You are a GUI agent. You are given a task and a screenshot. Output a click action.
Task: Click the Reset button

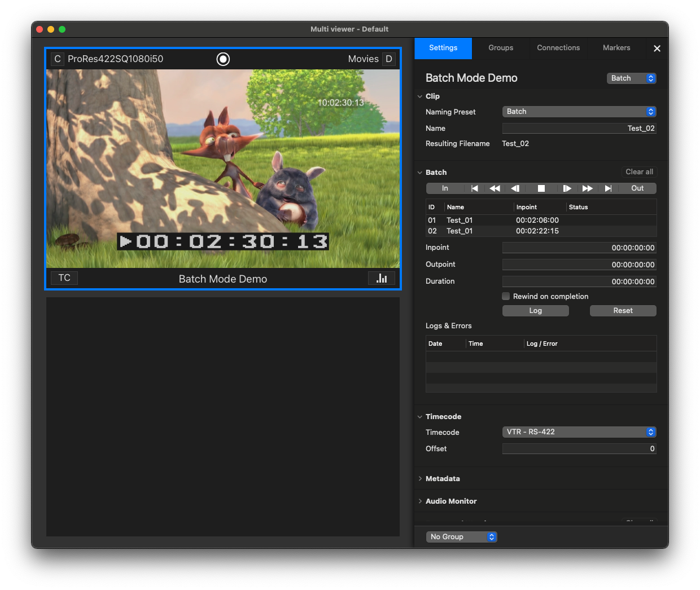623,311
